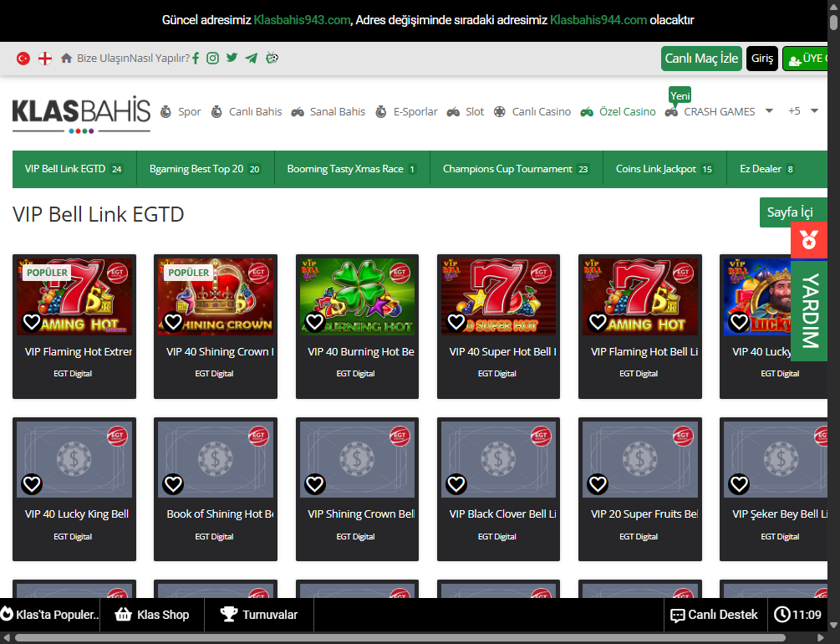Favorite VIP Flaming Hot Bell Link heart
Screen dimensions: 840x644
(x=598, y=322)
